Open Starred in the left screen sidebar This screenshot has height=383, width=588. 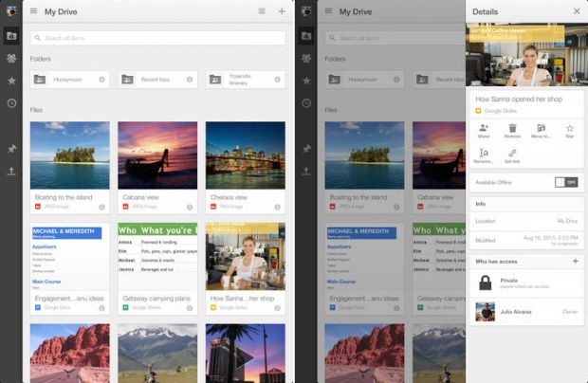(x=11, y=81)
